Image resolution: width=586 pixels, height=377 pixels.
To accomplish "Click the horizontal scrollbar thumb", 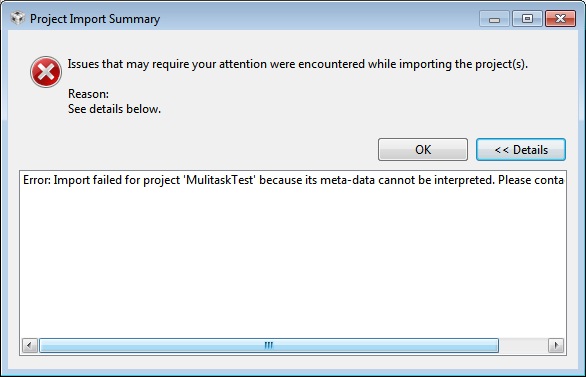I will pos(269,345).
